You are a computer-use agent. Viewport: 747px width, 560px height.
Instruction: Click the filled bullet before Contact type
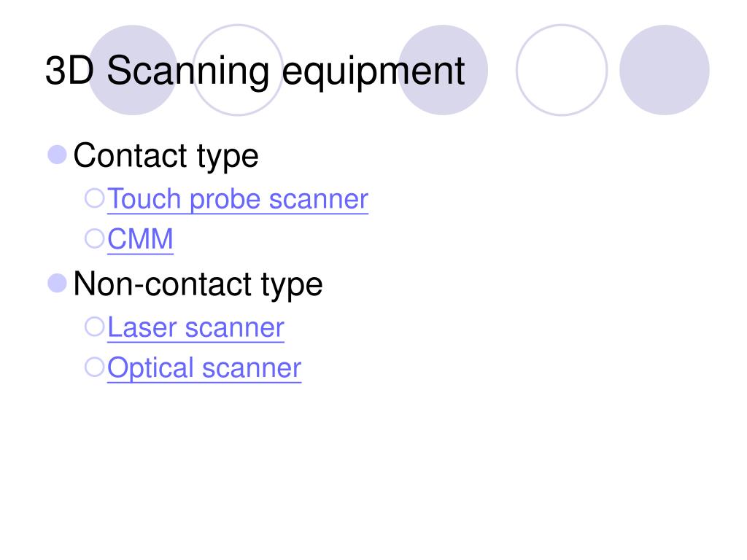[x=57, y=155]
